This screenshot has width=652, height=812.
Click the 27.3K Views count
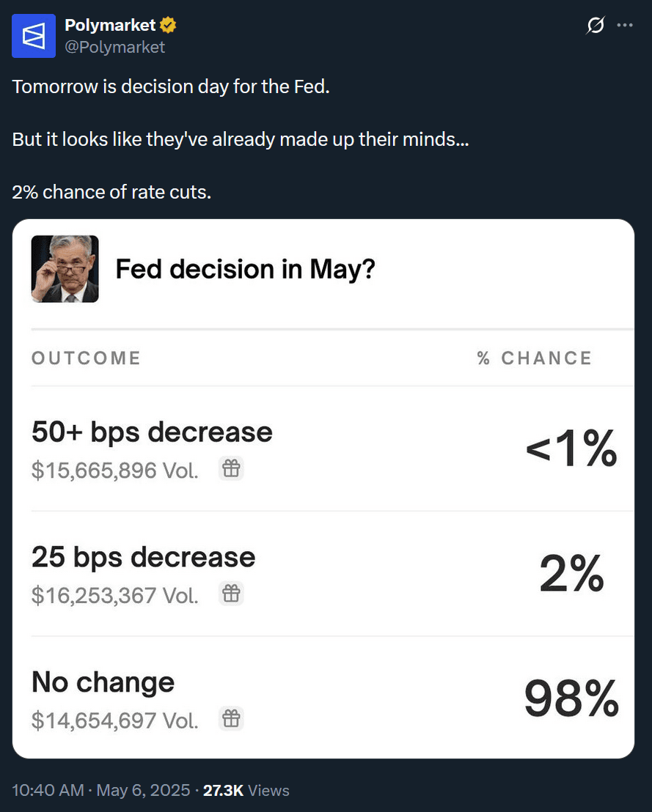click(246, 791)
